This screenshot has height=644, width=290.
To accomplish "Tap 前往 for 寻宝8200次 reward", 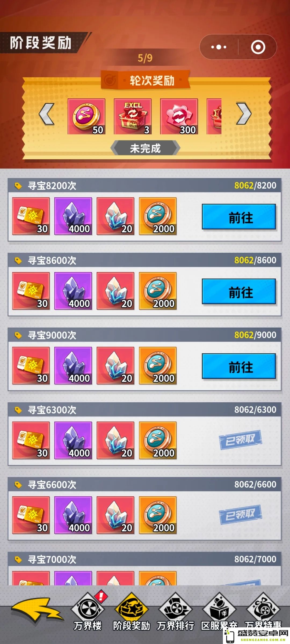I will click(x=239, y=217).
